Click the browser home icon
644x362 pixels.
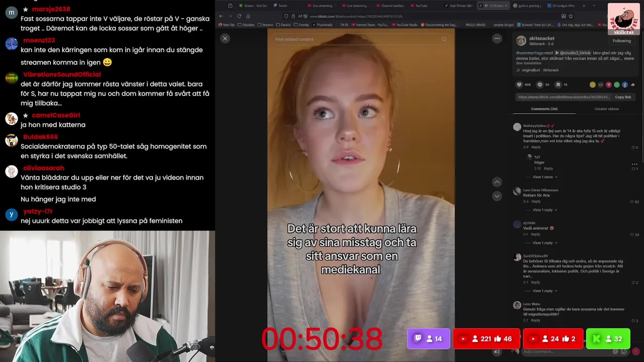(248, 16)
